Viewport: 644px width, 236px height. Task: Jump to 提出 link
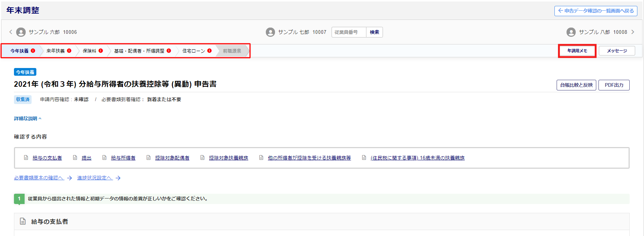(87, 158)
